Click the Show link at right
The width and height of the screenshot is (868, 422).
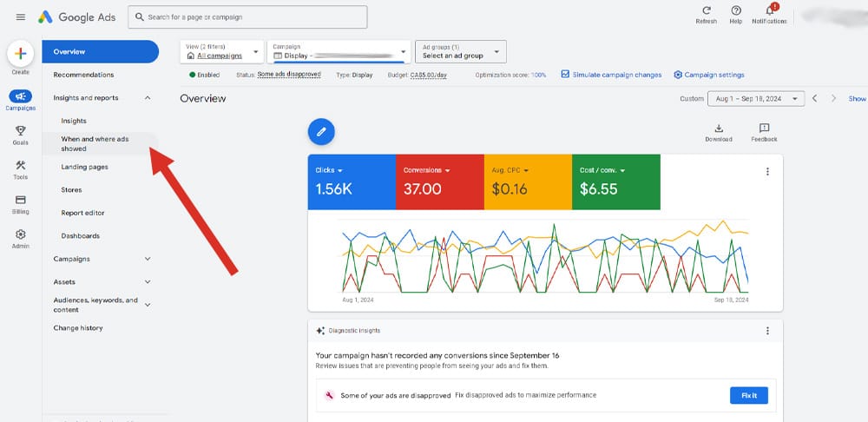coord(858,99)
